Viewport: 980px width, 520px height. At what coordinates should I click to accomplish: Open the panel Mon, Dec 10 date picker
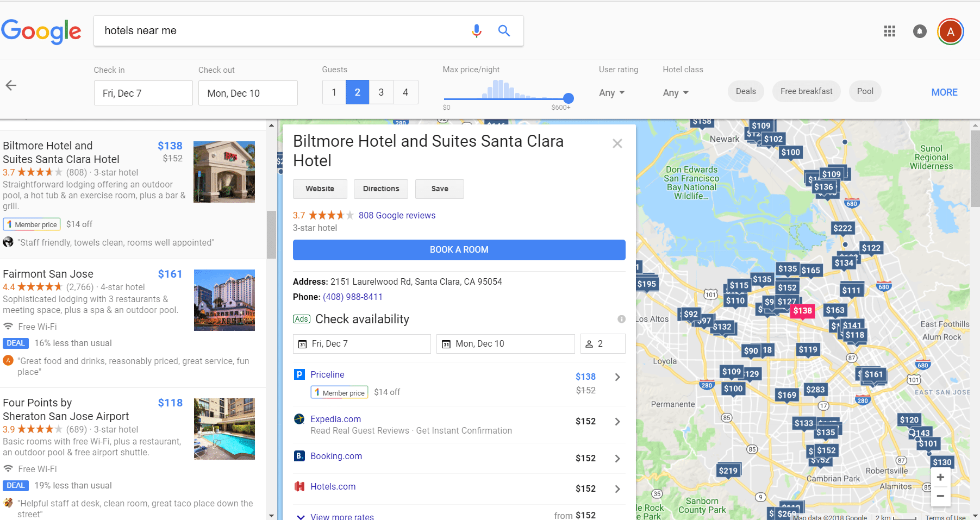click(505, 344)
